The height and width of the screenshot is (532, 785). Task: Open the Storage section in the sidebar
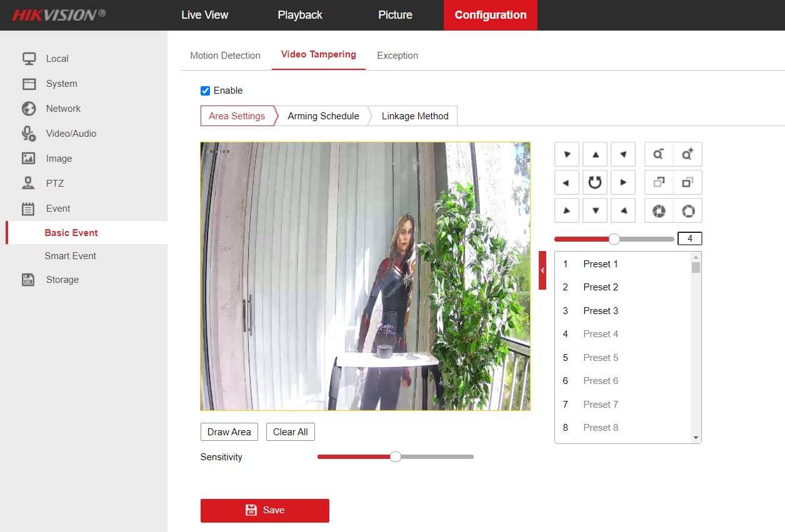click(x=62, y=280)
